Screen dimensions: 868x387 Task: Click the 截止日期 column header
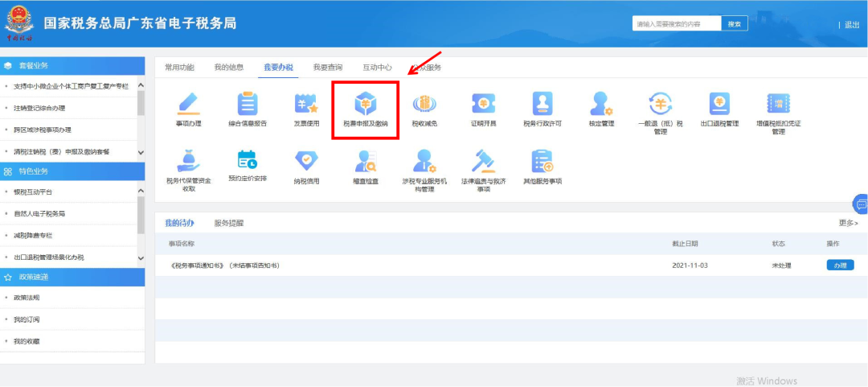tap(685, 244)
